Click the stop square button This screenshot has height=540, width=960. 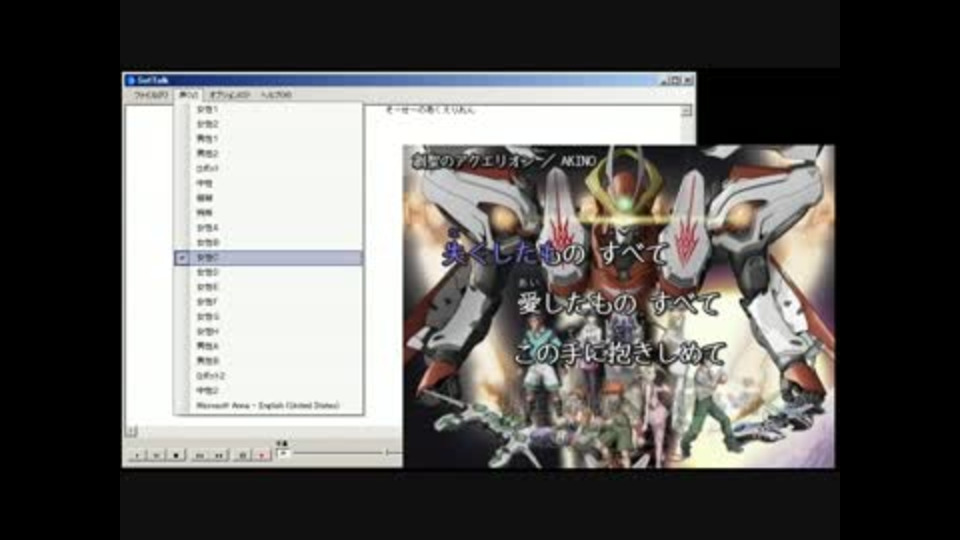click(177, 455)
